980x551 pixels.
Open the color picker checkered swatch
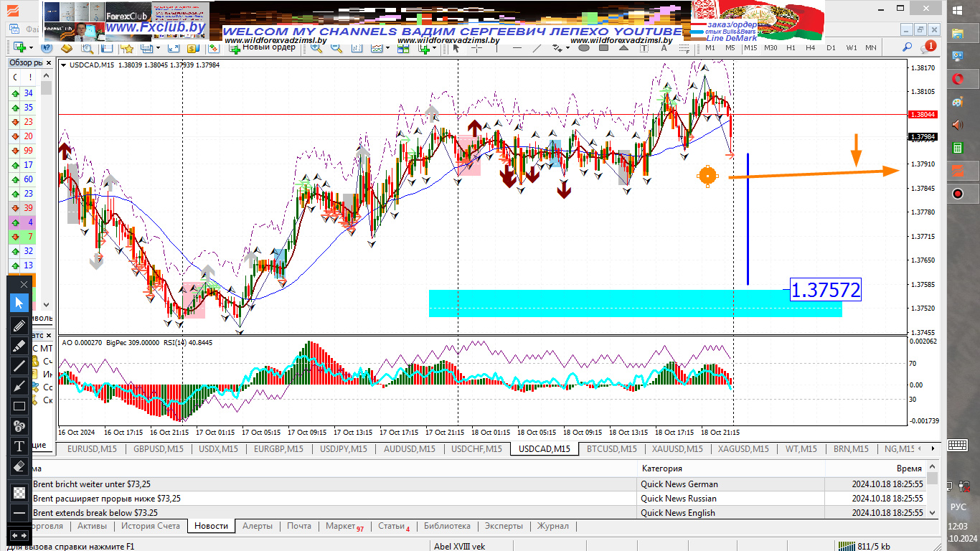[19, 493]
